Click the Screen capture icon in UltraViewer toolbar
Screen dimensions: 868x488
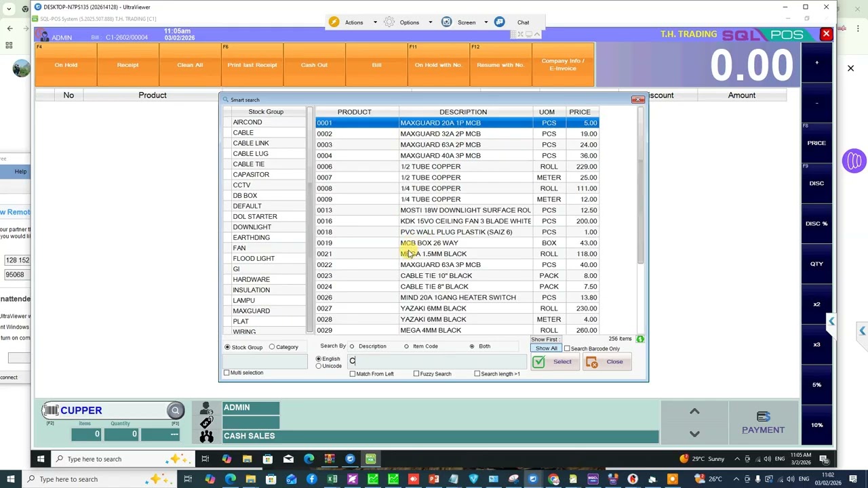coord(446,22)
